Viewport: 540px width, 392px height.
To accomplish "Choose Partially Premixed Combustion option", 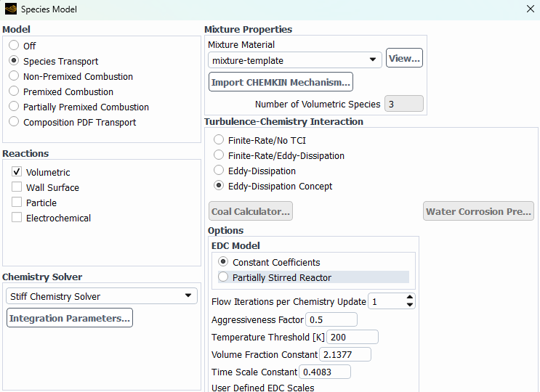I will pyautogui.click(x=15, y=107).
